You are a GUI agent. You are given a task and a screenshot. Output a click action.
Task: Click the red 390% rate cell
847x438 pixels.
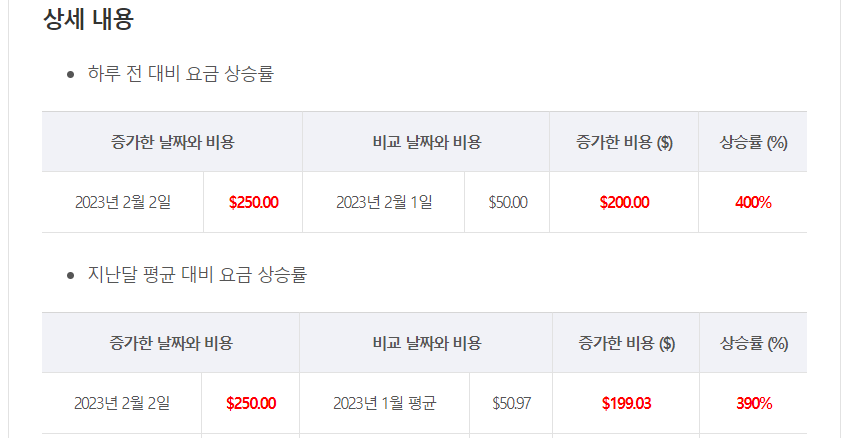(754, 403)
